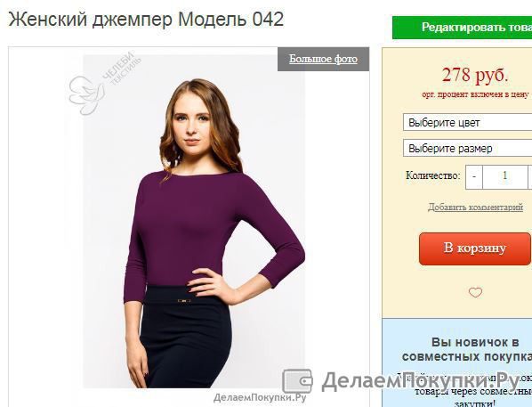Click the text about товары через совместные закупки
Image resolution: width=532 pixels, height=407 pixels.
tap(473, 397)
